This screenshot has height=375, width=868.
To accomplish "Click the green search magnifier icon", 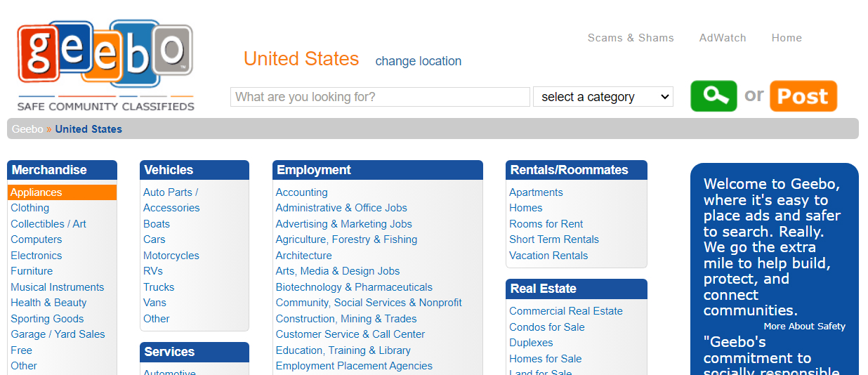I will [714, 96].
